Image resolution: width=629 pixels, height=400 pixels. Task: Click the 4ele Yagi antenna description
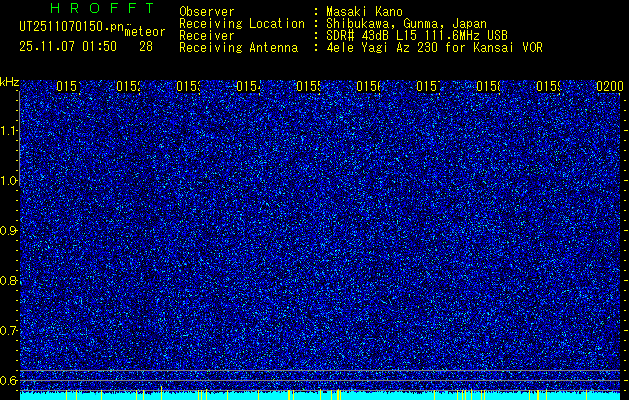pyautogui.click(x=434, y=48)
